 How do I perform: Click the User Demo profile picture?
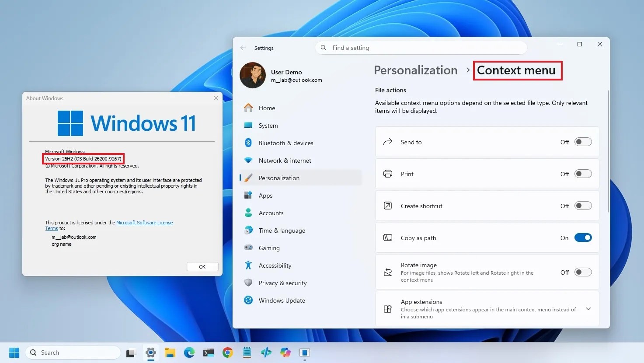[253, 75]
